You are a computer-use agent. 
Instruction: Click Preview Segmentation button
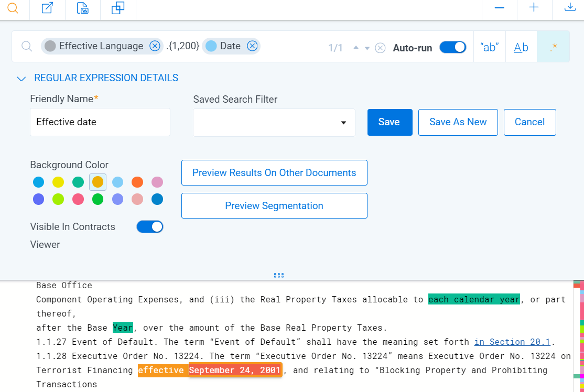pyautogui.click(x=275, y=205)
